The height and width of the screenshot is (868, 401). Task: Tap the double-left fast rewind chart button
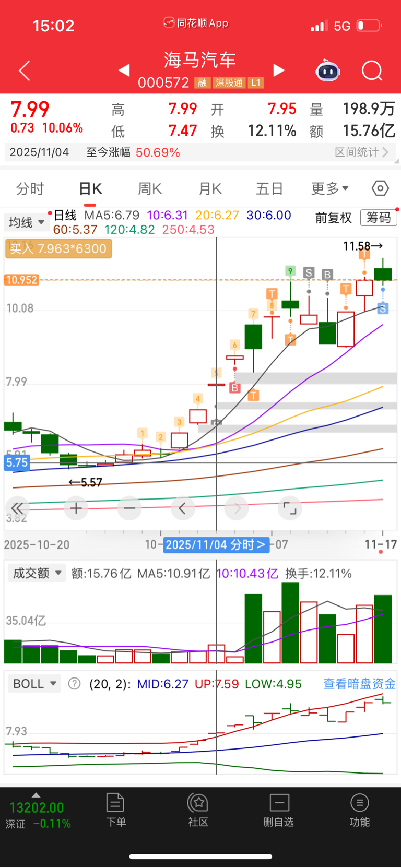point(17,508)
